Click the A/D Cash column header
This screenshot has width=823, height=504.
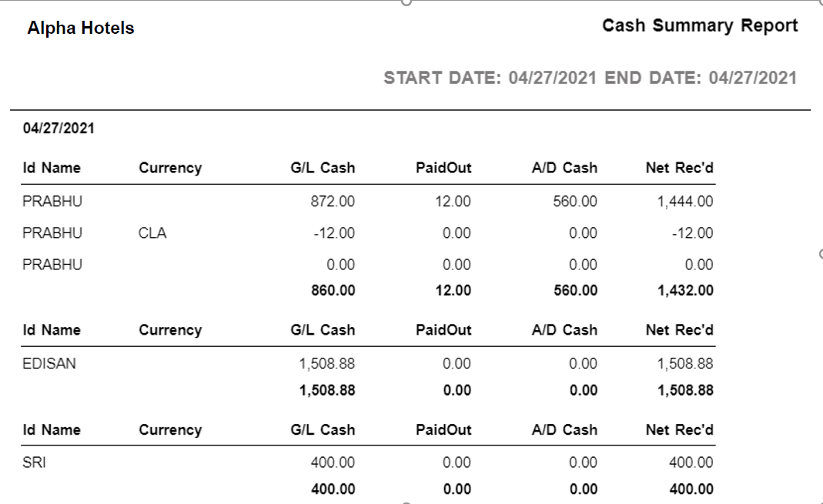point(564,167)
